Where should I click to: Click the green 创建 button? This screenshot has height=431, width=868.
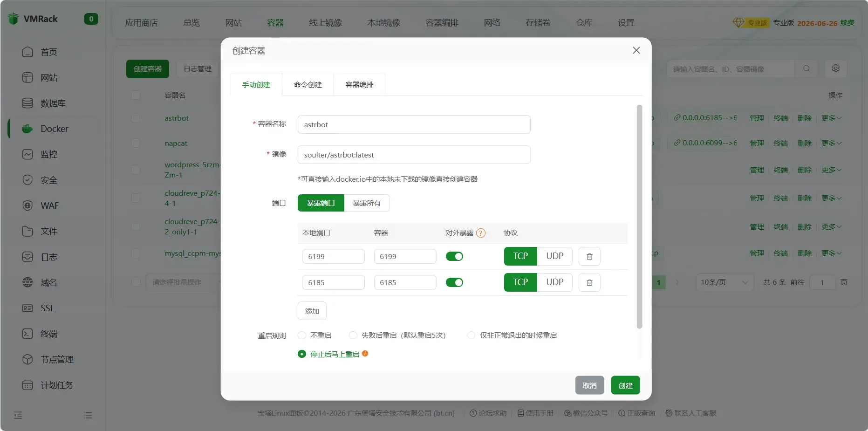pos(625,385)
